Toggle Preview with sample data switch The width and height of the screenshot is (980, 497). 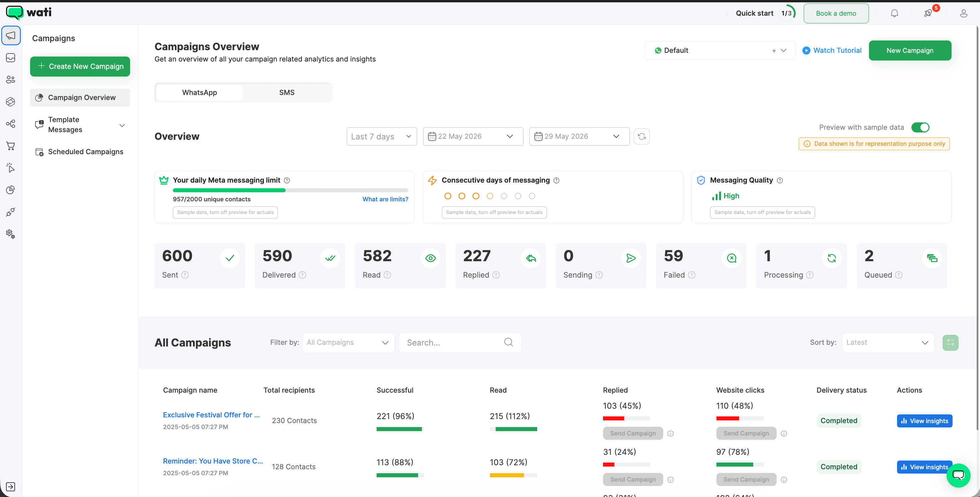pyautogui.click(x=920, y=127)
